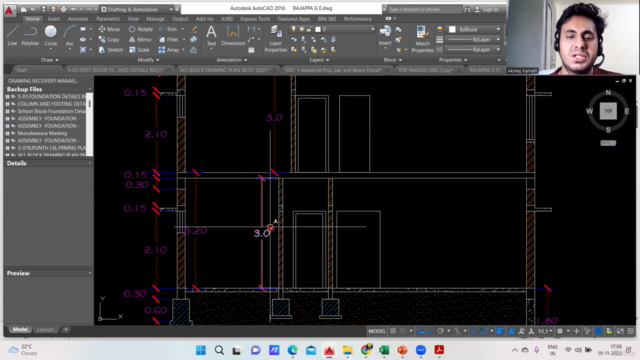The width and height of the screenshot is (640, 360).
Task: Open the Start drawing tab
Action: click(22, 70)
